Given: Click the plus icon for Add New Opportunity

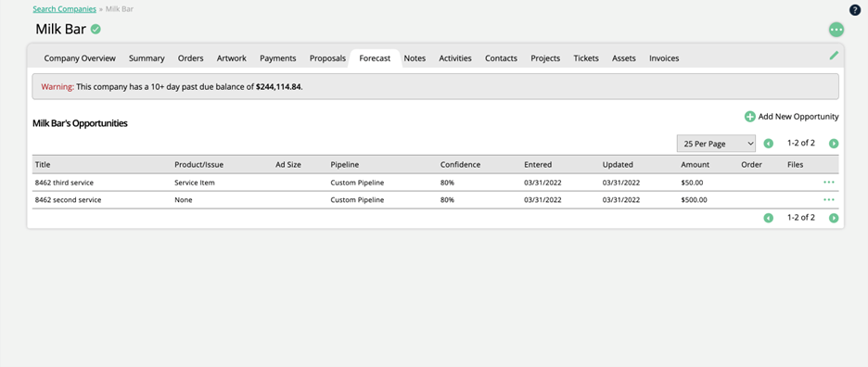Looking at the screenshot, I should pos(749,117).
